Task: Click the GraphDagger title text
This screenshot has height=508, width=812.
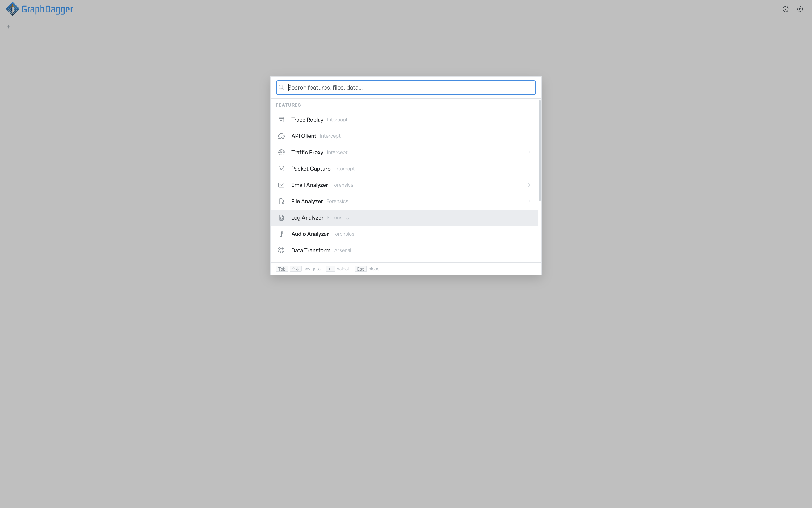Action: [47, 9]
